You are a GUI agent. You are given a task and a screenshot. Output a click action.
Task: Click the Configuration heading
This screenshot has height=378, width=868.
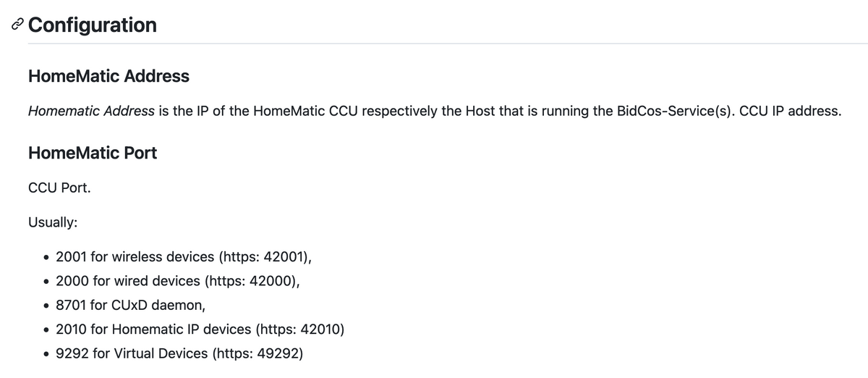[x=93, y=25]
